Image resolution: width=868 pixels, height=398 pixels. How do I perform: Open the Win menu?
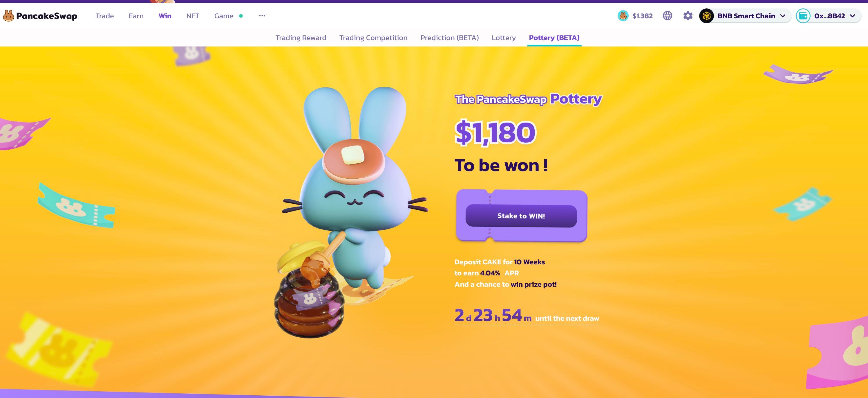coord(165,16)
